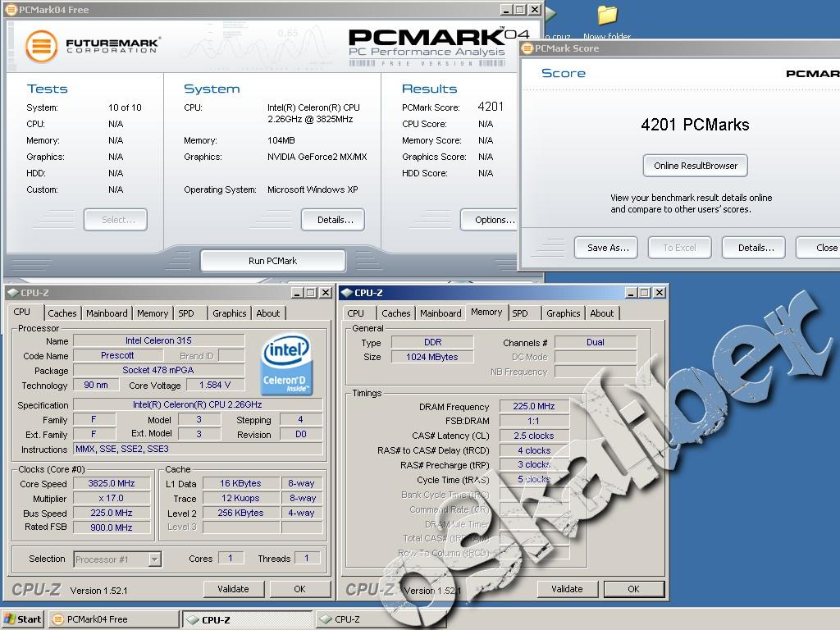840x630 pixels.
Task: Click the left CPU-Z window title icon
Action: (13, 293)
